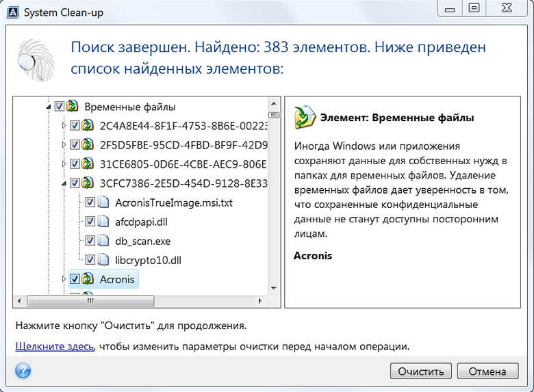Open the Щелкните здесь settings link
534x392 pixels.
[x=54, y=346]
